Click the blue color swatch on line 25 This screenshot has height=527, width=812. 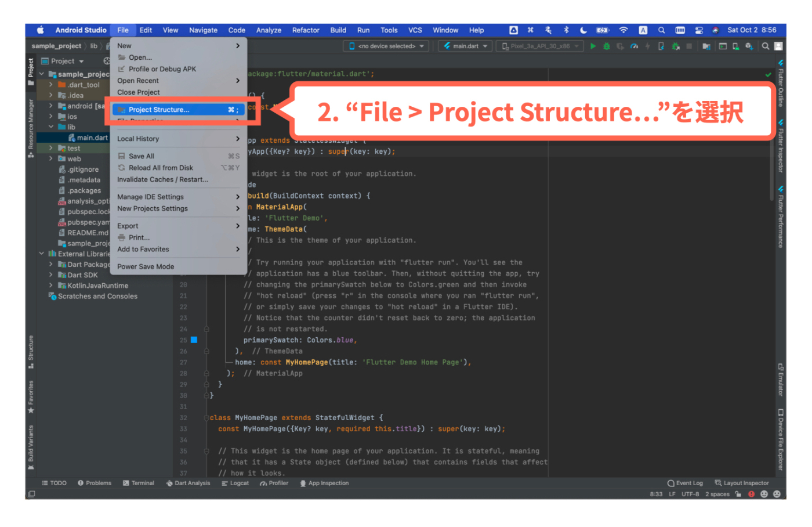click(194, 340)
